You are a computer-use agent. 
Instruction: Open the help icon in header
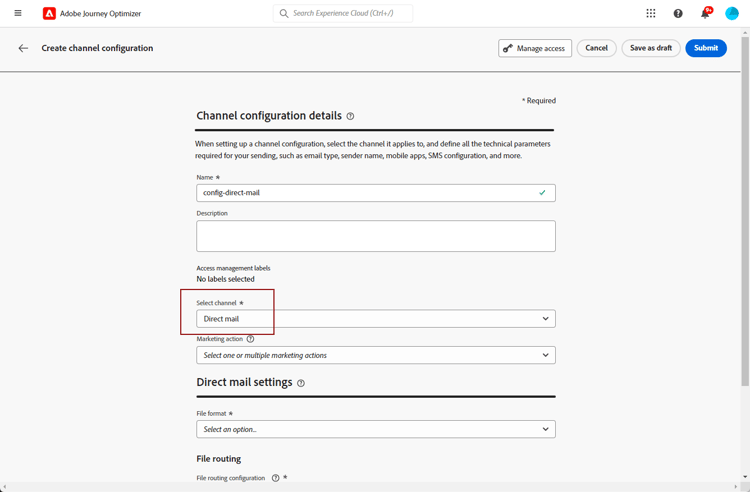(678, 14)
